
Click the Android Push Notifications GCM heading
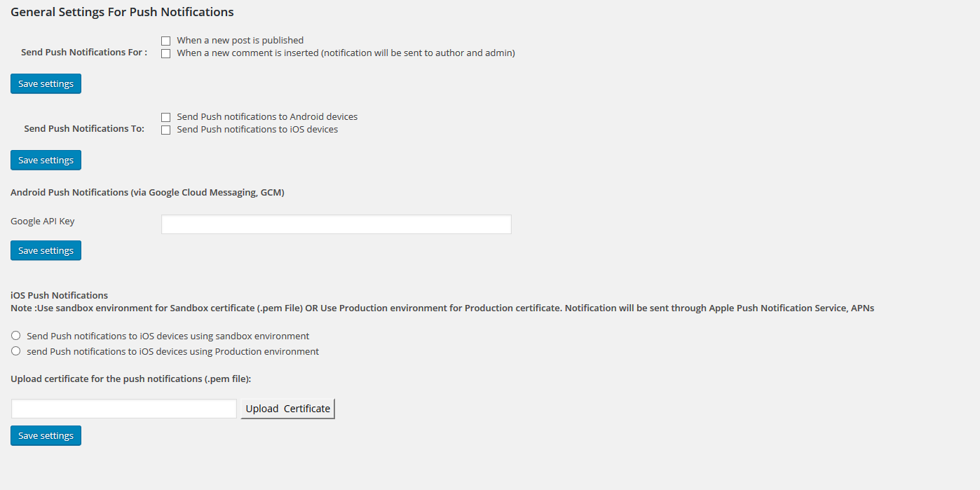[x=147, y=192]
